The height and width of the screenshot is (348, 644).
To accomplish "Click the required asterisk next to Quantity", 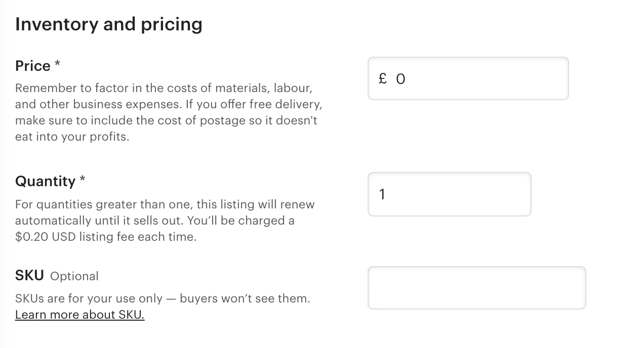I will (x=82, y=180).
